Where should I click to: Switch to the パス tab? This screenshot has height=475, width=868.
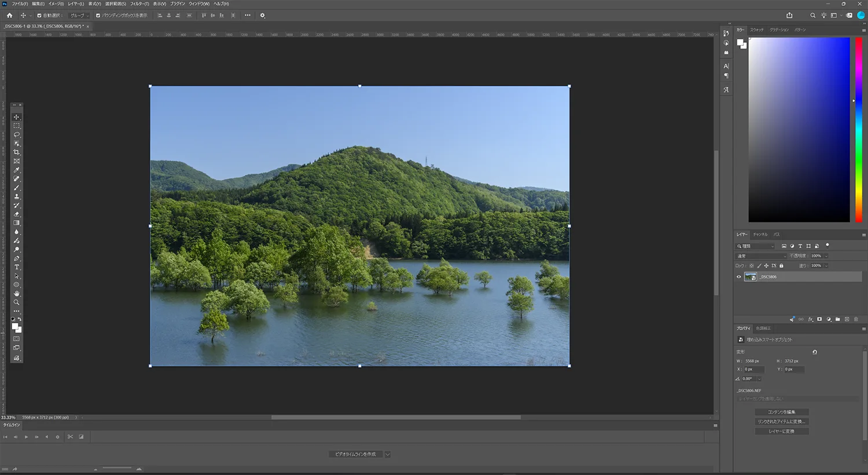(x=777, y=235)
